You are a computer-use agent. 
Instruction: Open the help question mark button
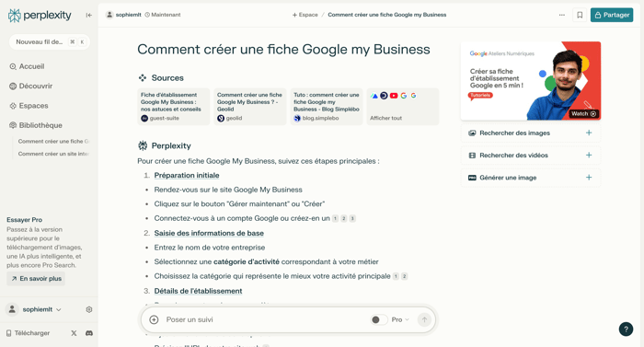[626, 329]
